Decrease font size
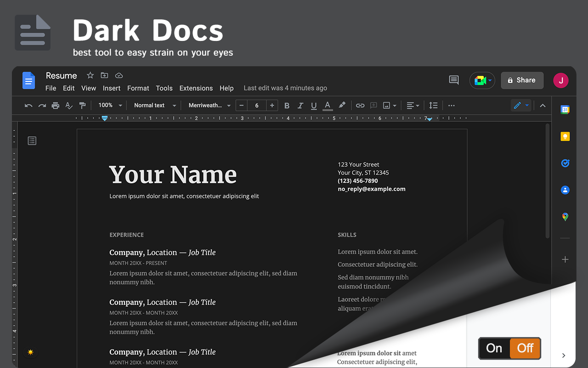 pos(242,105)
